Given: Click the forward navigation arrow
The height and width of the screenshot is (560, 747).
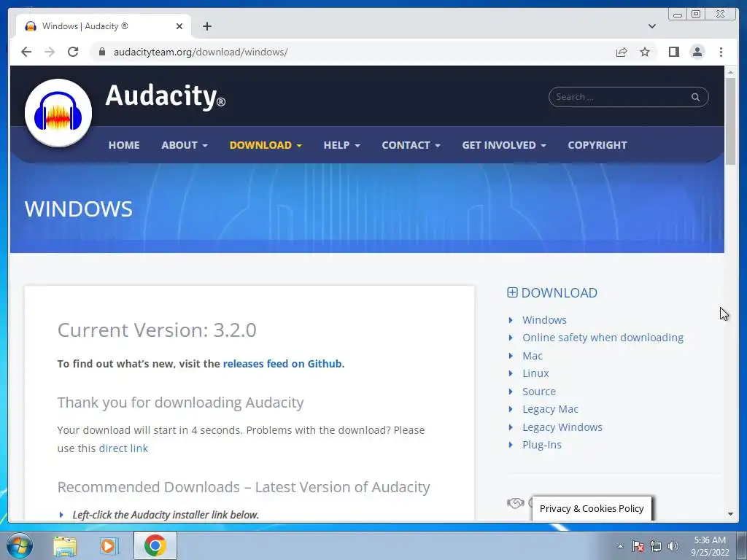Looking at the screenshot, I should click(50, 52).
